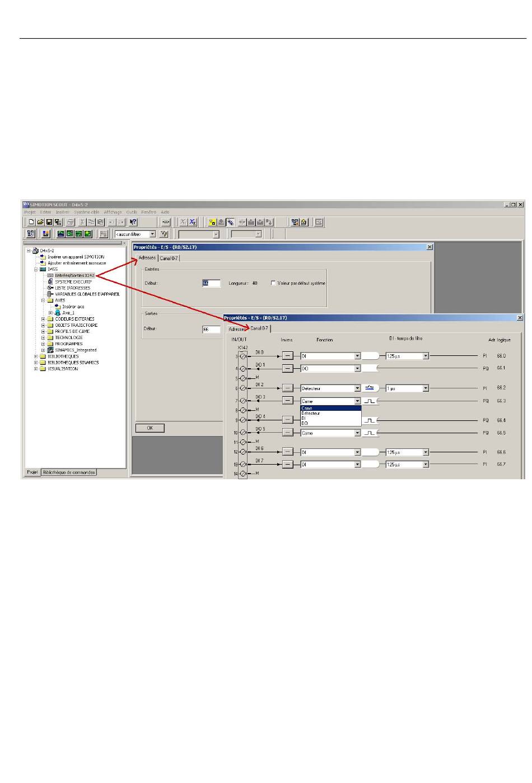Toggle the Invers. button for DI 6
The height and width of the screenshot is (783, 532).
pos(287,452)
